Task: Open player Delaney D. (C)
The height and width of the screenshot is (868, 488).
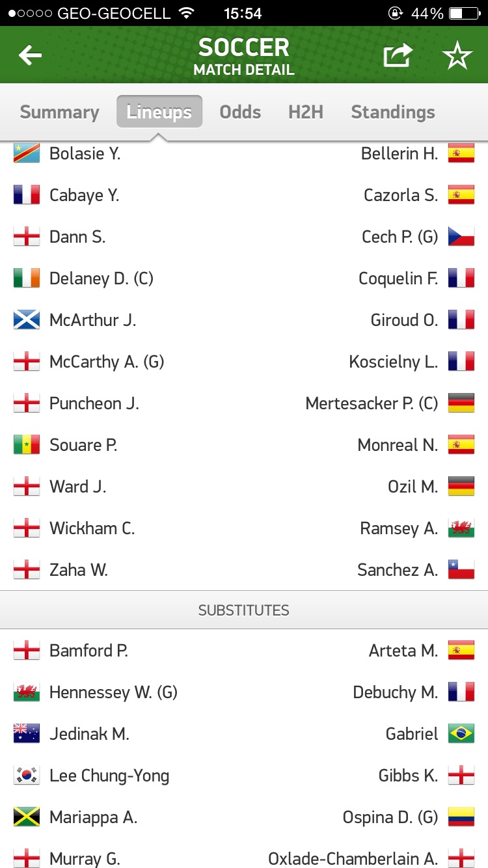Action: (102, 278)
